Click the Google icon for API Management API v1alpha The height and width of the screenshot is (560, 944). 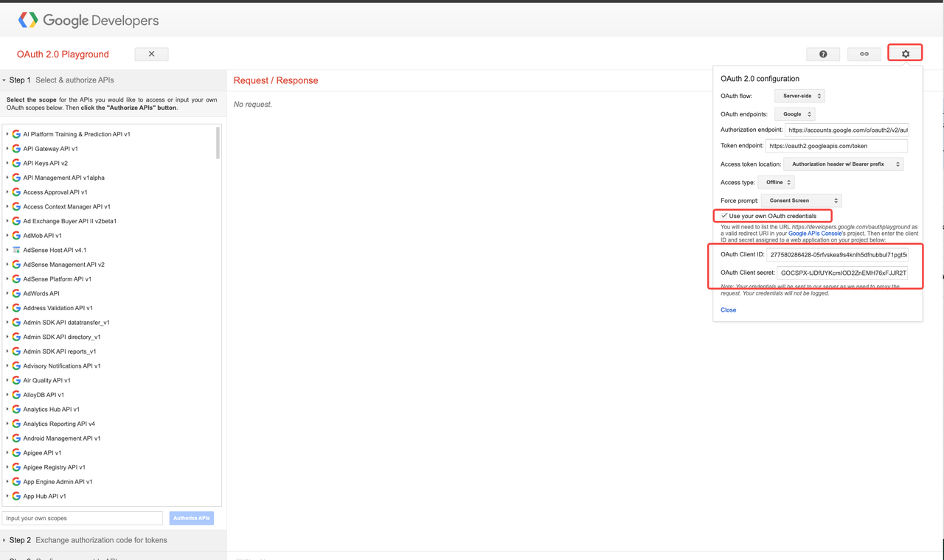point(16,178)
